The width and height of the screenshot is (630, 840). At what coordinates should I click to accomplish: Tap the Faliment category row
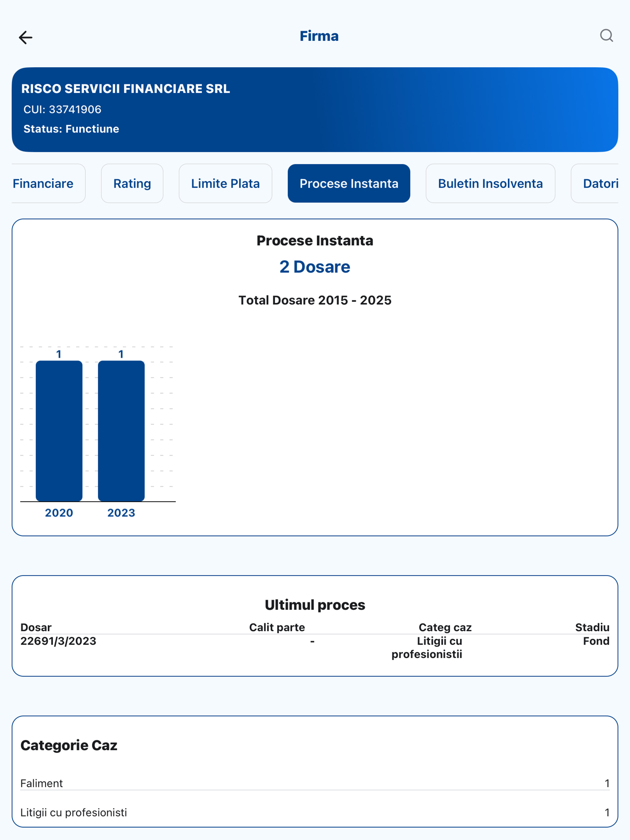314,783
